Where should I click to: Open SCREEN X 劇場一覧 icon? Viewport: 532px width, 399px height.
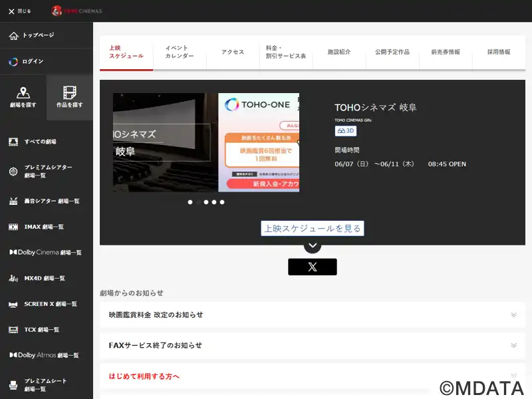tap(13, 305)
